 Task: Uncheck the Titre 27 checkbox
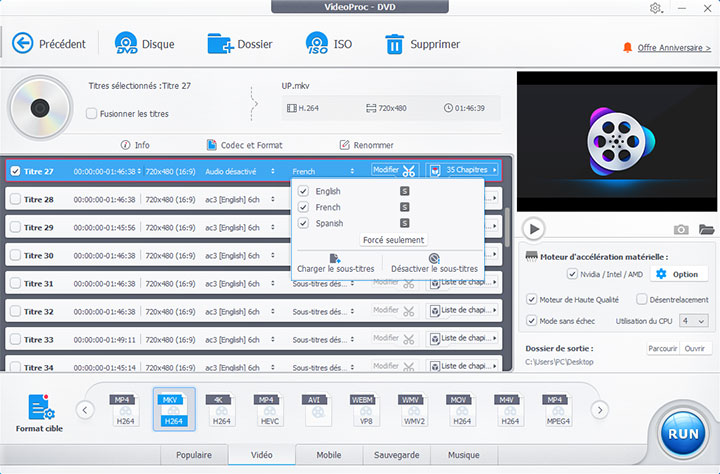point(16,171)
